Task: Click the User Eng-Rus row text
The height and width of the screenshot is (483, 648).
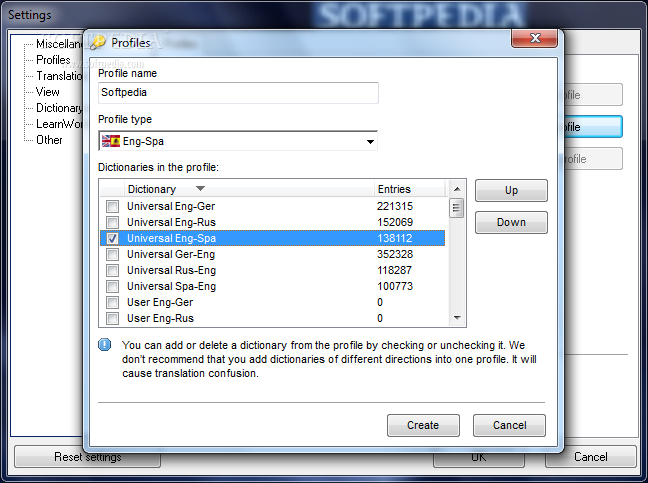Action: coord(160,319)
